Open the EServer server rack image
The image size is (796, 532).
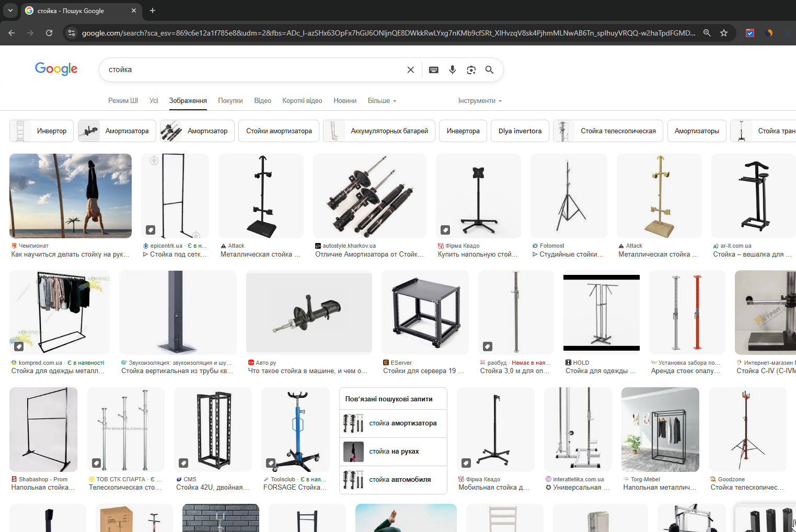(425, 313)
